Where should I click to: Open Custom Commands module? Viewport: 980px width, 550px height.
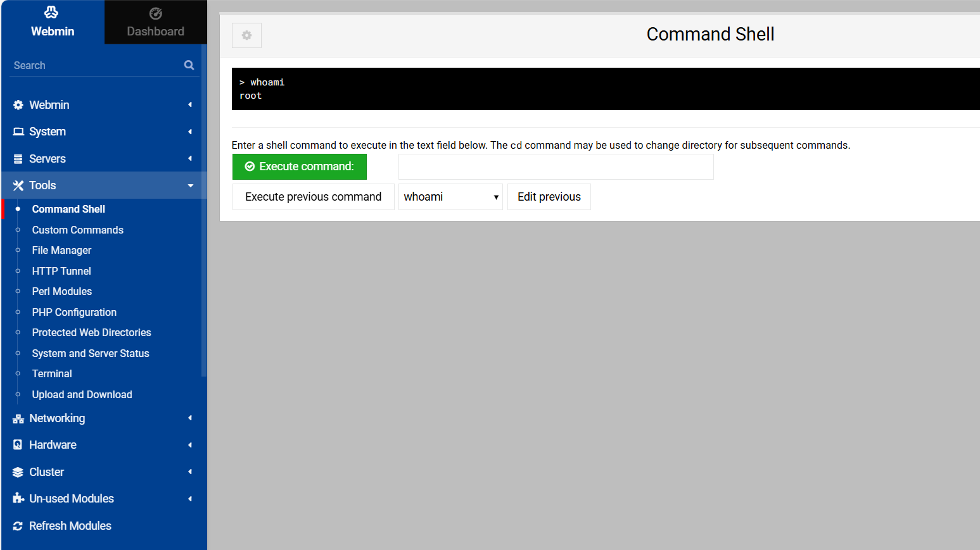click(78, 230)
